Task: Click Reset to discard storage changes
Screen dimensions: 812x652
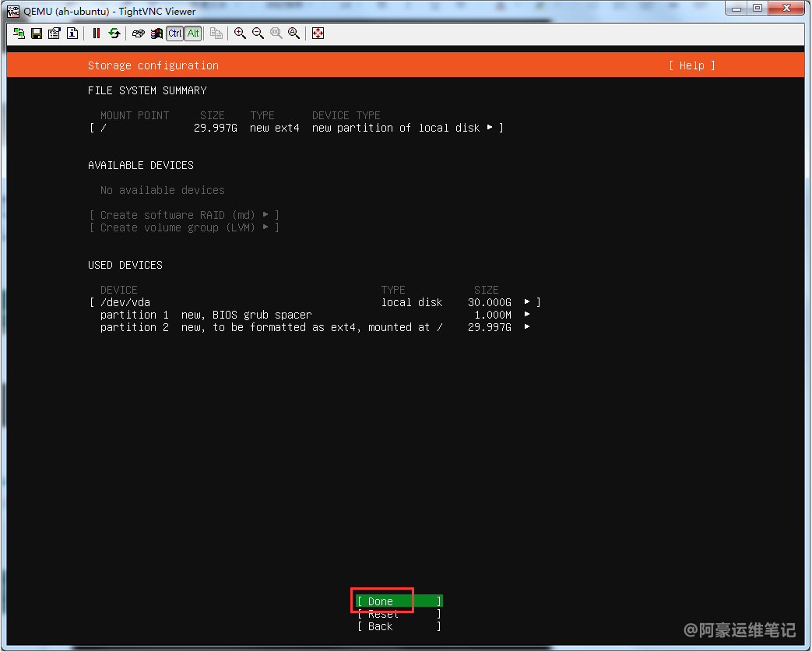Action: [399, 615]
